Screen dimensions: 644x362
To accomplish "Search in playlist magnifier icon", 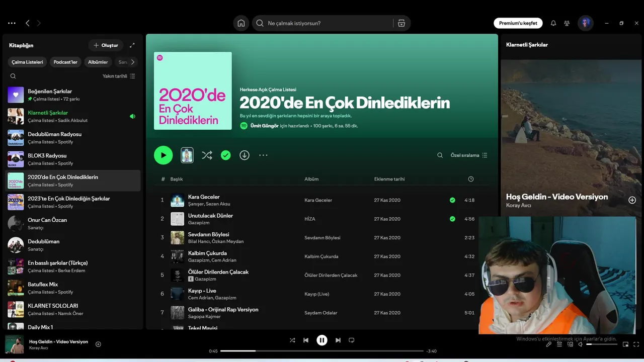I will [440, 155].
